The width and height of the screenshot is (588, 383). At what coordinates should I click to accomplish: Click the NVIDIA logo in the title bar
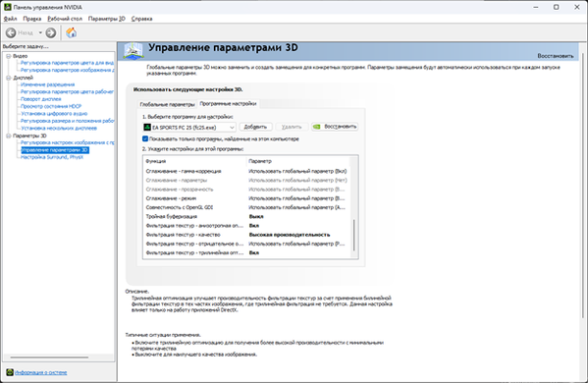click(x=8, y=7)
